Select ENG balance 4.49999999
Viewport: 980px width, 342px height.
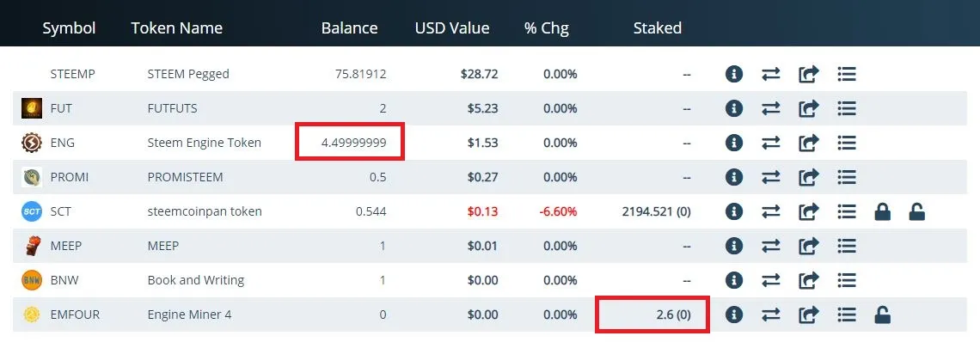pyautogui.click(x=354, y=143)
